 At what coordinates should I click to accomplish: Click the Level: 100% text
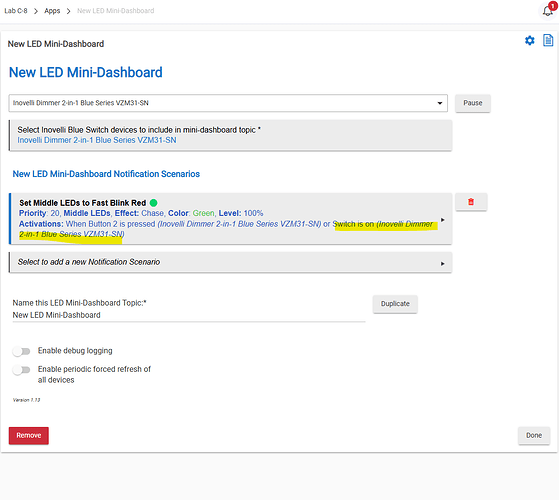pyautogui.click(x=241, y=213)
